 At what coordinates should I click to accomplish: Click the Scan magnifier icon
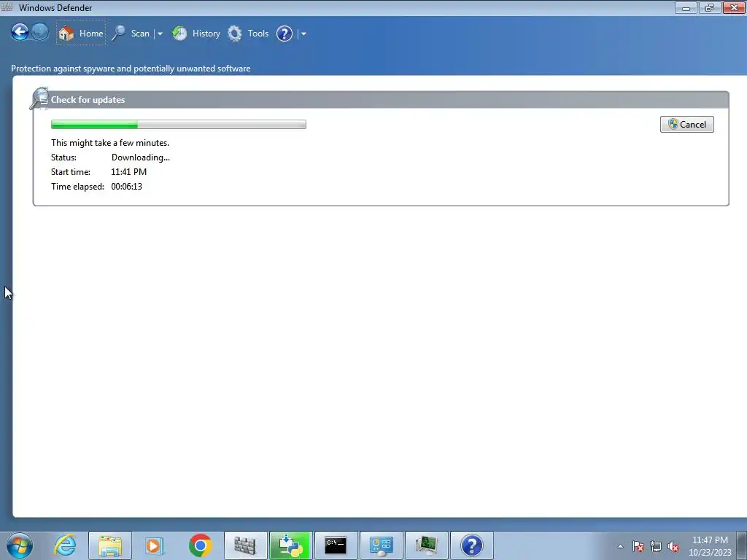tap(119, 34)
